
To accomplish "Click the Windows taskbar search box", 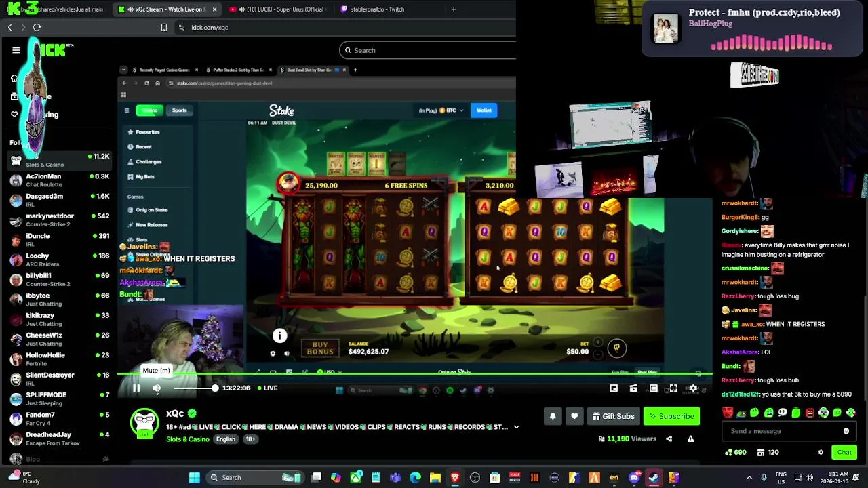I will (255, 478).
